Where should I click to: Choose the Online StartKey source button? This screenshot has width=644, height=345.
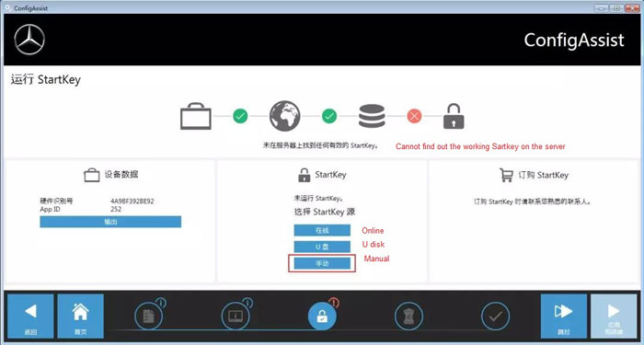tap(322, 230)
